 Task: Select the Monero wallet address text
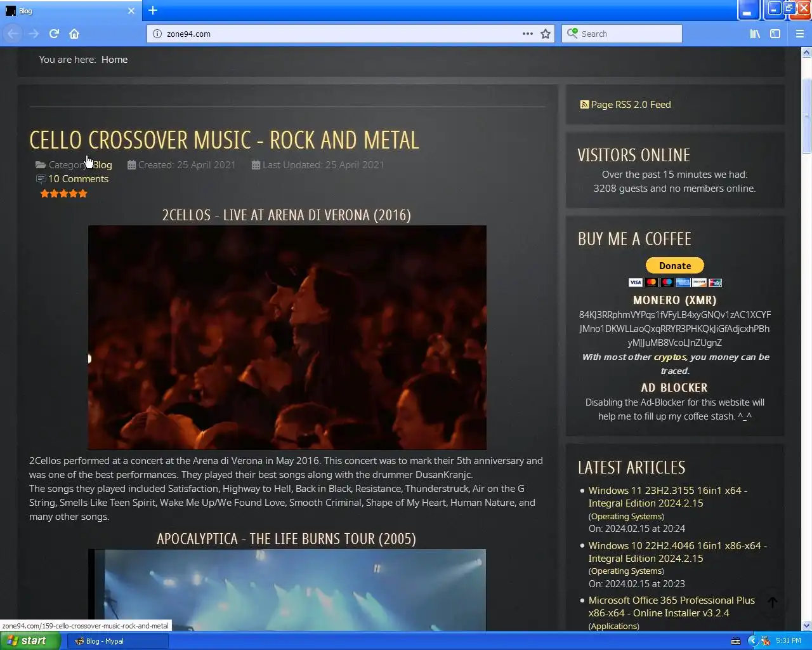(674, 329)
